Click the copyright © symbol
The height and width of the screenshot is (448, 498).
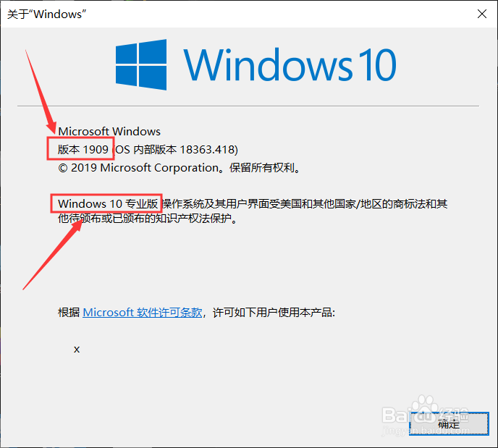coord(62,168)
